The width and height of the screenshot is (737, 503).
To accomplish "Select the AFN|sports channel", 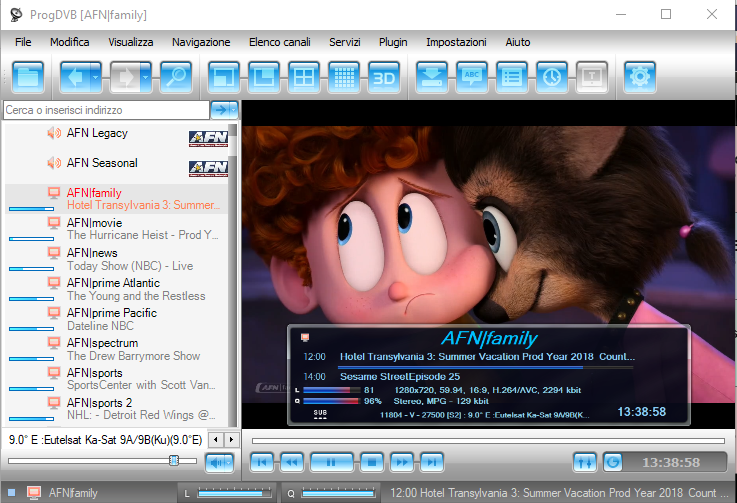I will [117, 379].
